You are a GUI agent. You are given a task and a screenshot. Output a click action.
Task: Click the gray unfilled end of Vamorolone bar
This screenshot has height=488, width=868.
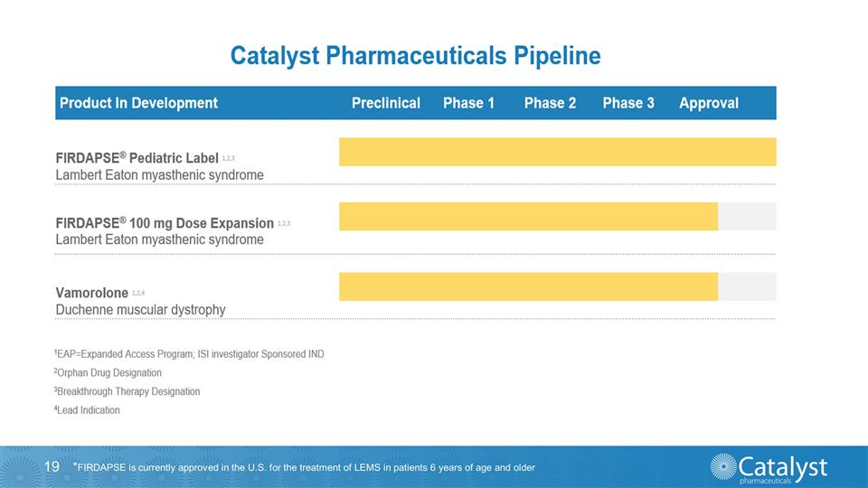pyautogui.click(x=747, y=286)
